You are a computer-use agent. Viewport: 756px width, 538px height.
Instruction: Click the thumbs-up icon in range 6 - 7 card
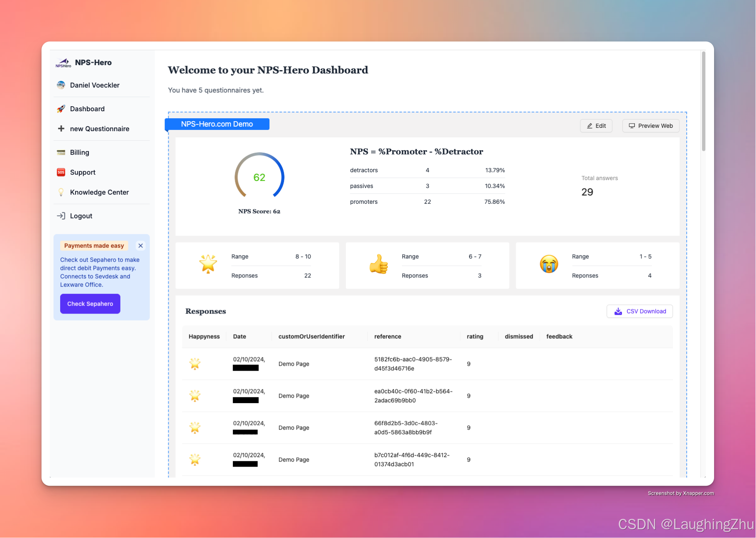tap(379, 264)
